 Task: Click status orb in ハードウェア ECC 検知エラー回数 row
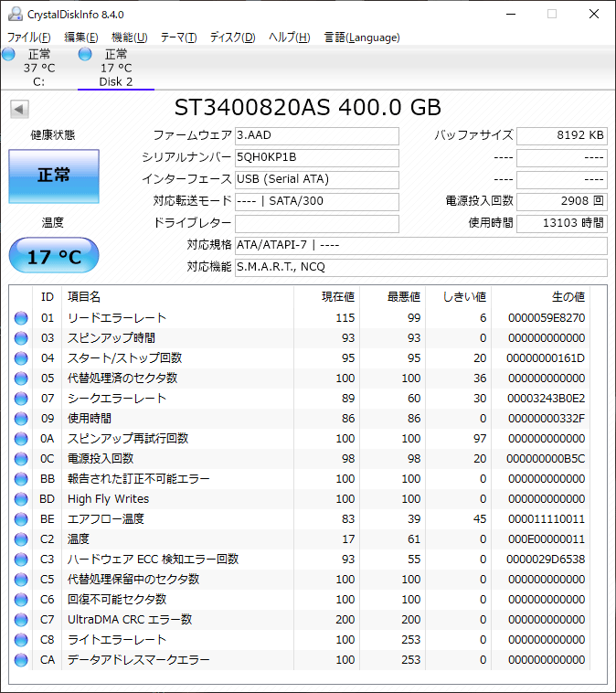21,560
